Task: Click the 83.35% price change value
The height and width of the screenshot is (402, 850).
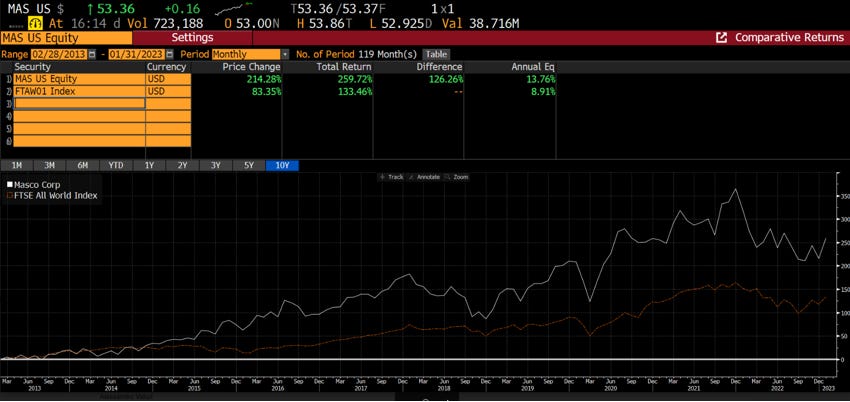Action: click(x=266, y=92)
